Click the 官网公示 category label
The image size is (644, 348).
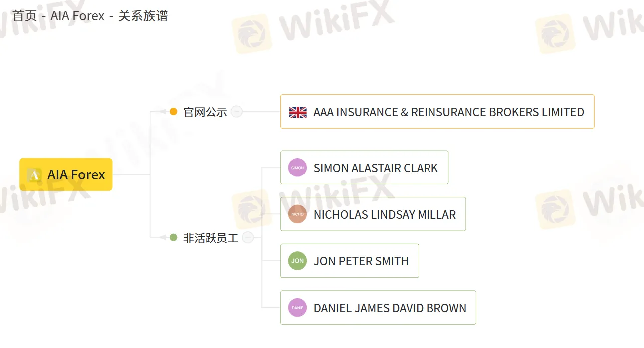pyautogui.click(x=205, y=112)
